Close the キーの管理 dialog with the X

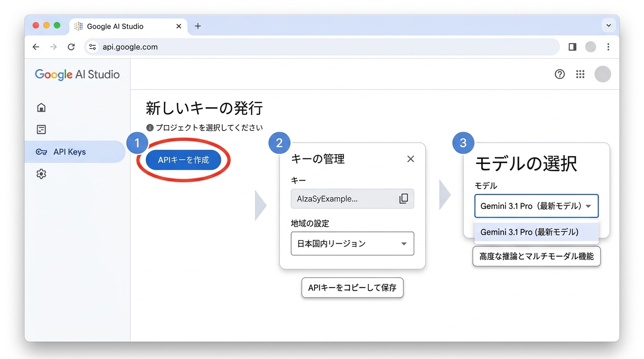point(410,159)
